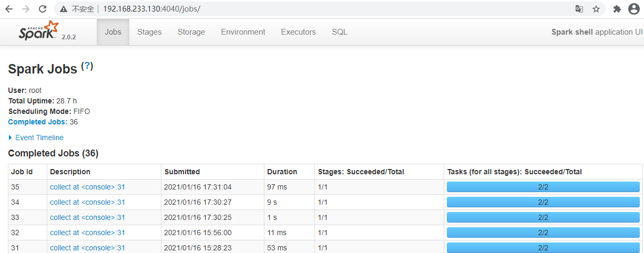Click the User: root text
The image size is (644, 253).
pos(25,90)
